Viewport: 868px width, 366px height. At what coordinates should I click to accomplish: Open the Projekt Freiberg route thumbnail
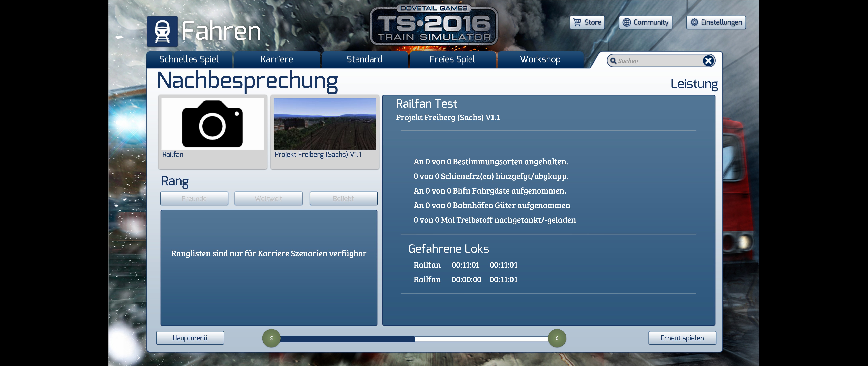tap(324, 124)
